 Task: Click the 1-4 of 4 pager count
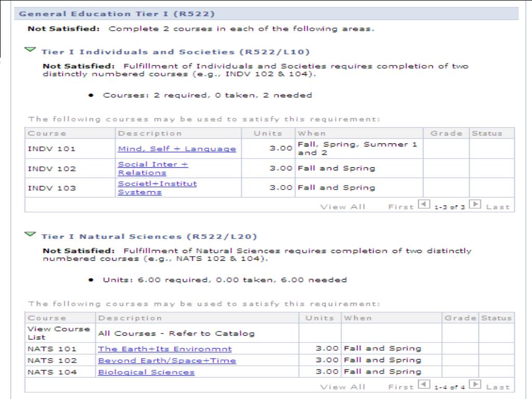(449, 387)
